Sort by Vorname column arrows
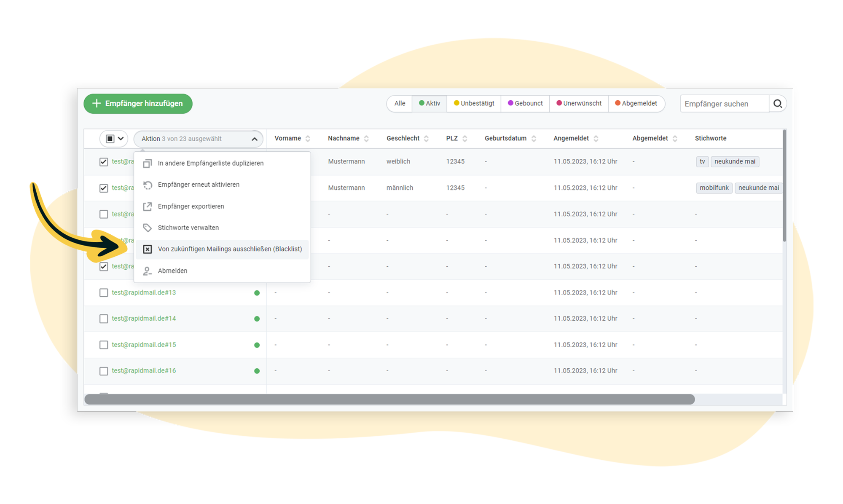843x504 pixels. (x=308, y=139)
